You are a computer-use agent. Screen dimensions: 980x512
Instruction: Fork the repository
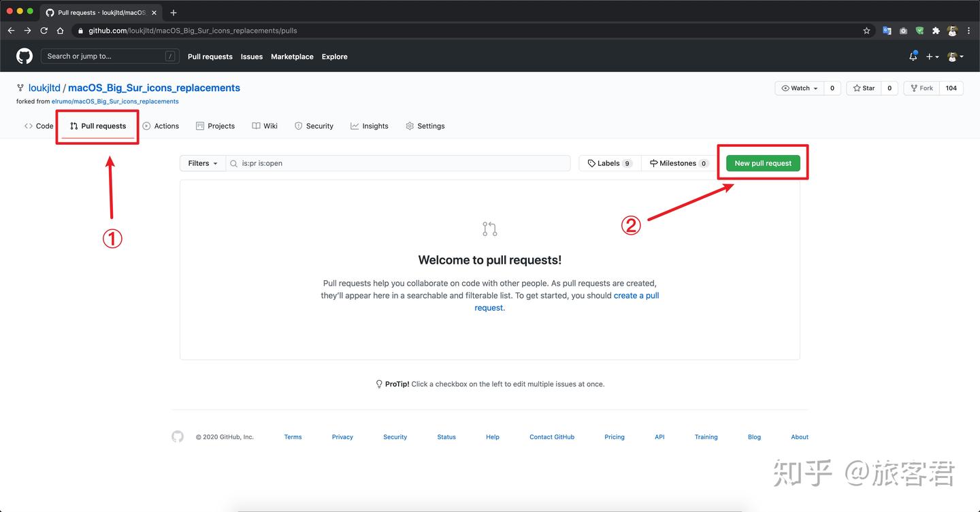pos(921,88)
